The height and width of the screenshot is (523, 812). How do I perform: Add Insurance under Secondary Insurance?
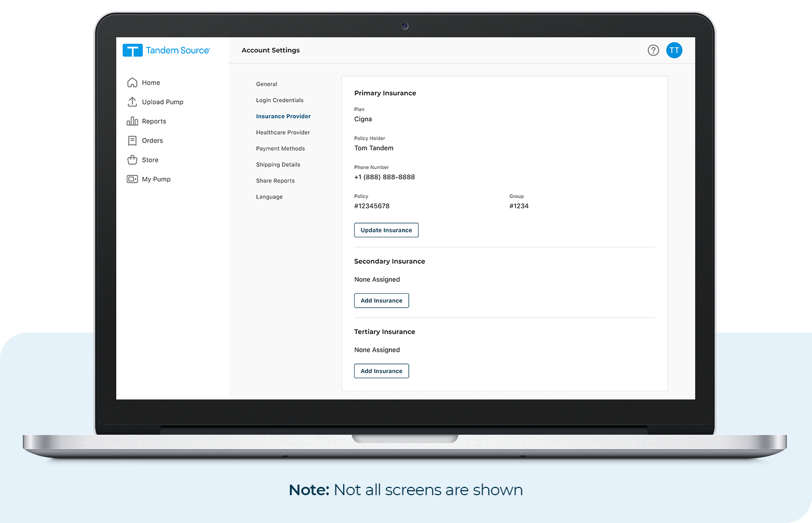pos(382,300)
